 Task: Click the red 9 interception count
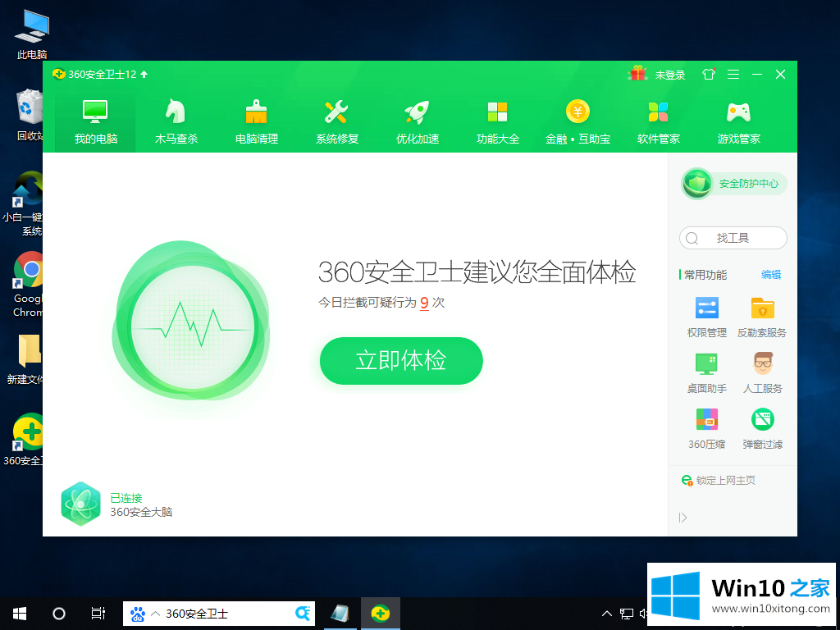click(x=424, y=304)
